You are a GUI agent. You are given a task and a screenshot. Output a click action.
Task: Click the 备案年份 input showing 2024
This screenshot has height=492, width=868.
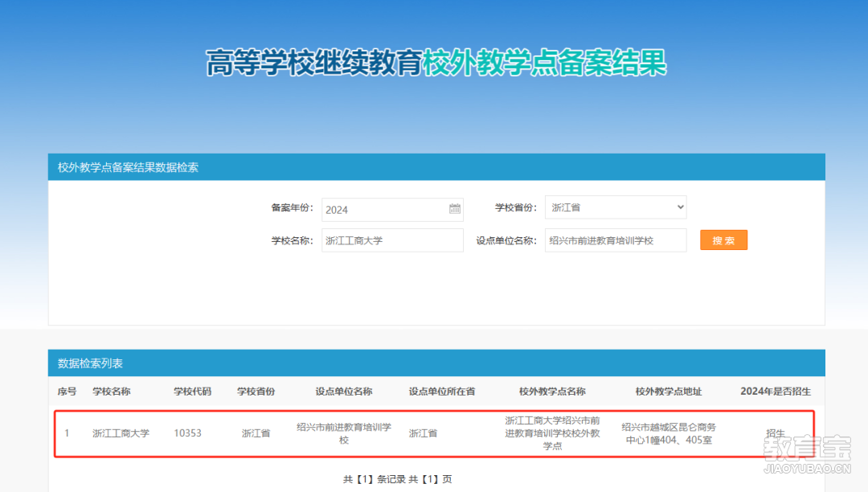click(x=392, y=210)
